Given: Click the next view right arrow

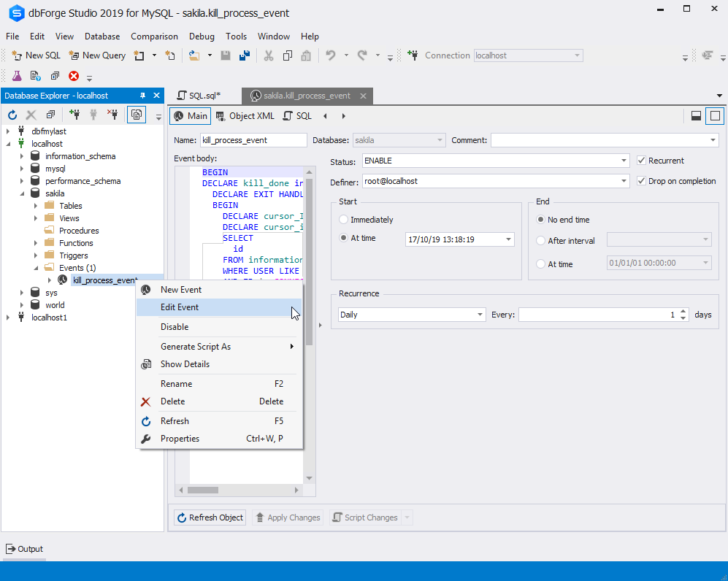Looking at the screenshot, I should click(344, 116).
